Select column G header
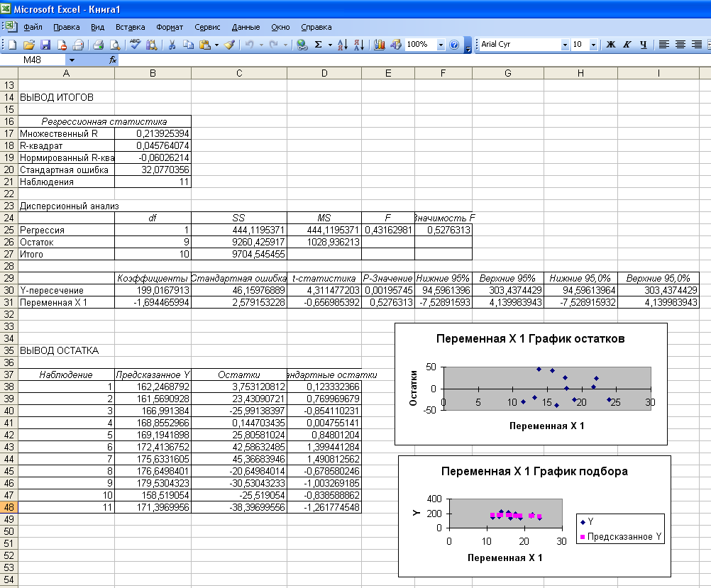Screen dimensions: 711x588 (x=508, y=73)
